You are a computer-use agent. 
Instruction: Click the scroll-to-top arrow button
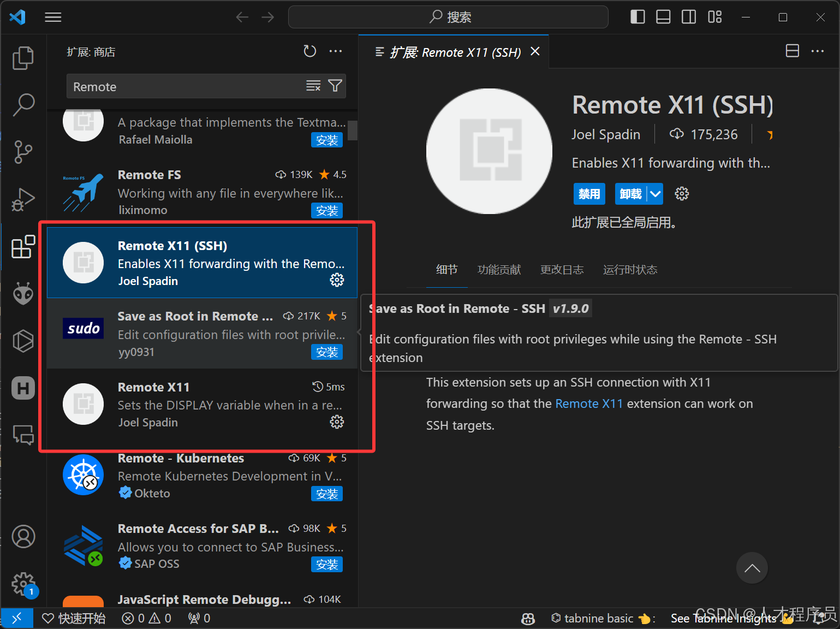pyautogui.click(x=752, y=568)
